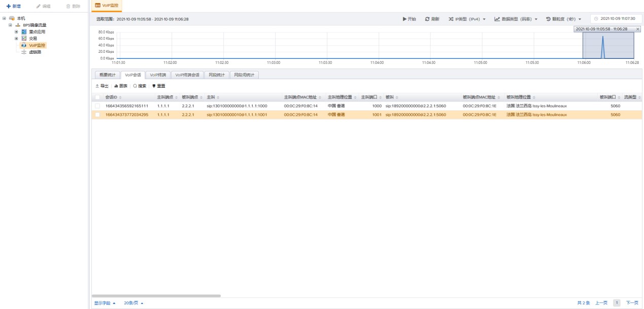
Task: Switch to the 网段统计 tab
Action: point(217,75)
